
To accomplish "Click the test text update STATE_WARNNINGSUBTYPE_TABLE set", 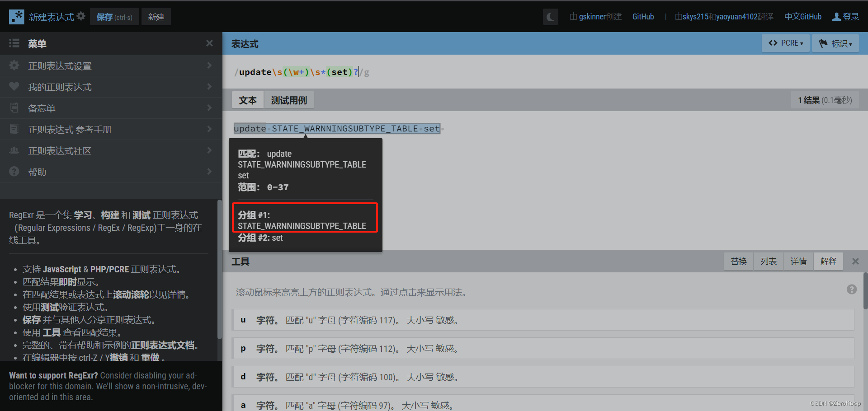I will coord(337,129).
